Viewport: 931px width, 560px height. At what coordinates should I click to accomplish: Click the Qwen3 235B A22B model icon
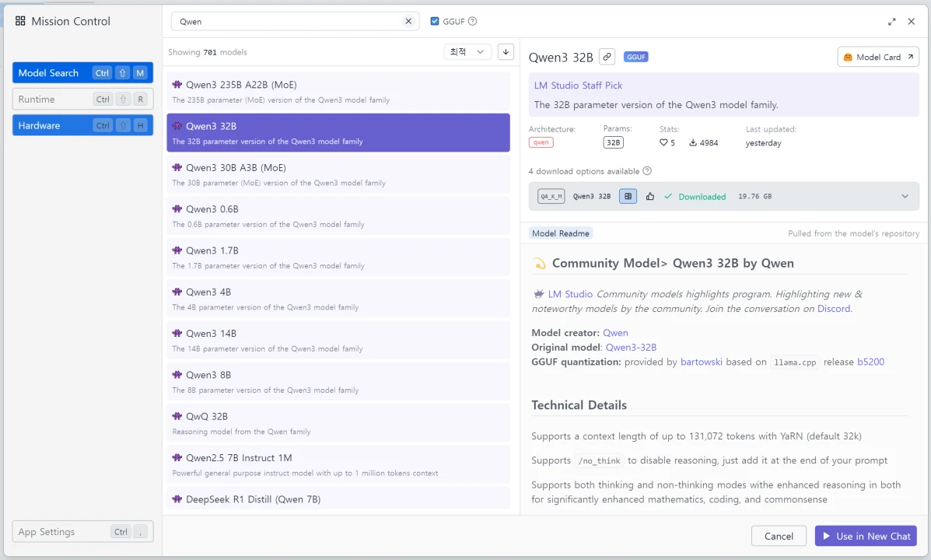(x=177, y=84)
